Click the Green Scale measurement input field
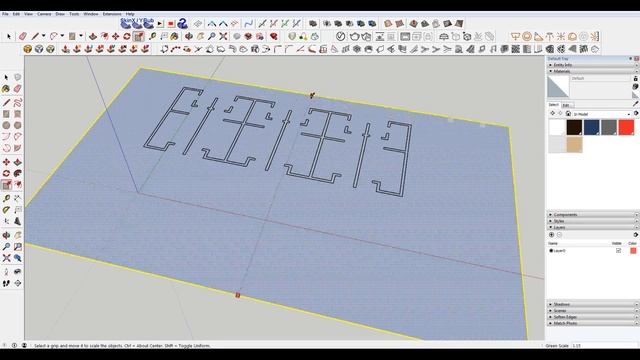640x360 pixels. coord(604,346)
